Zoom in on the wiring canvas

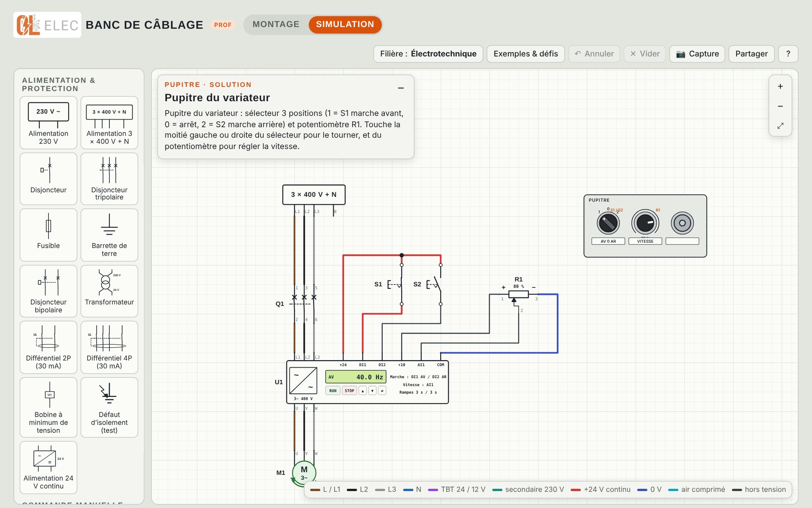(x=780, y=86)
